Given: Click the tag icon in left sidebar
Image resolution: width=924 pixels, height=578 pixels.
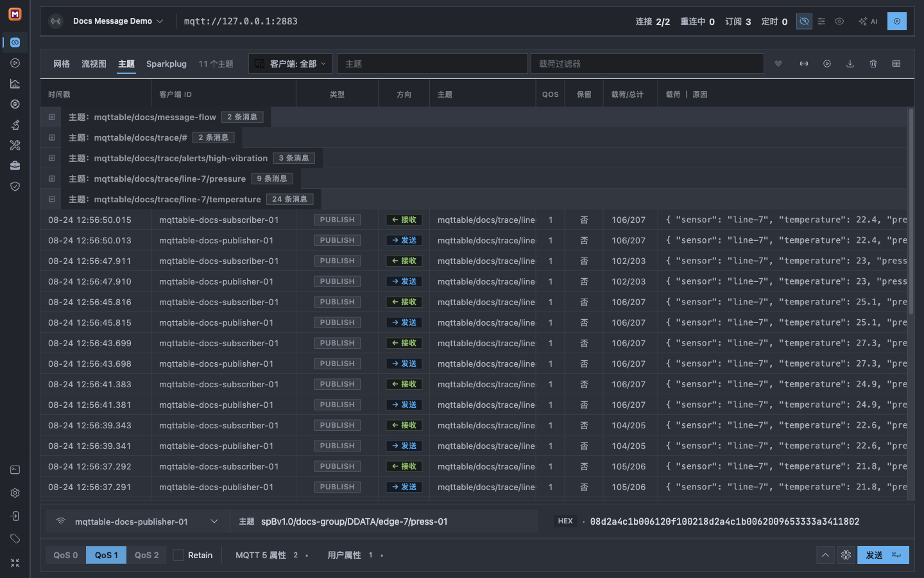Looking at the screenshot, I should click(15, 539).
